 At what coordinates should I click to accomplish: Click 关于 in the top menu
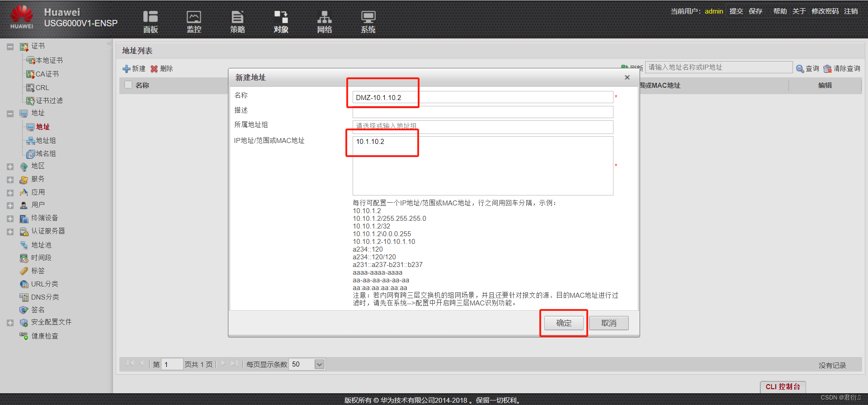799,11
